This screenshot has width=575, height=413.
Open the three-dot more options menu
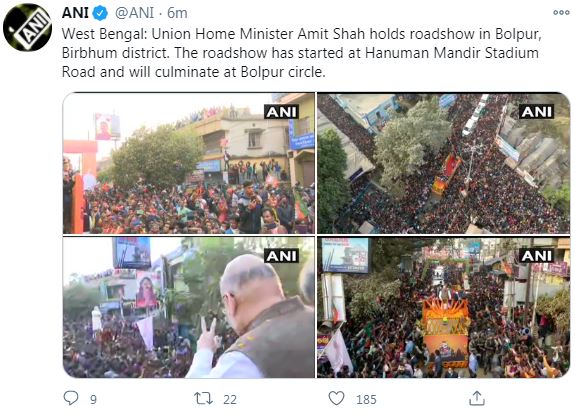click(561, 12)
